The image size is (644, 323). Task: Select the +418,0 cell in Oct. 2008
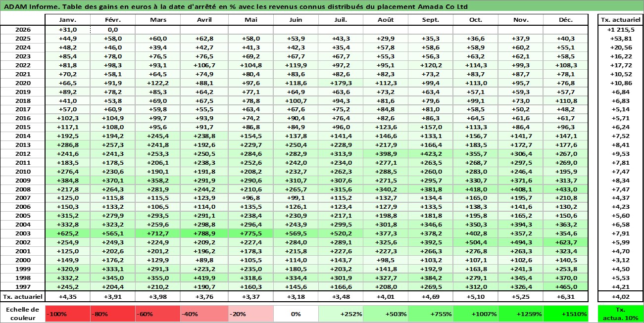(x=475, y=189)
